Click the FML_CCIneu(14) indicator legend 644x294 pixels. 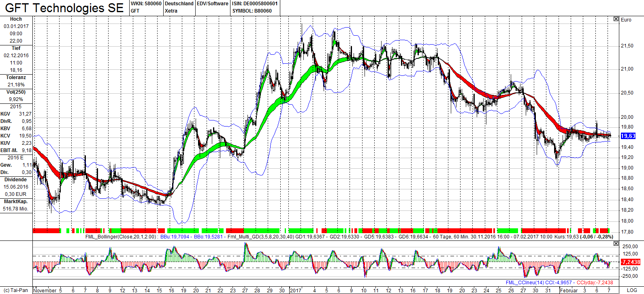(x=524, y=283)
